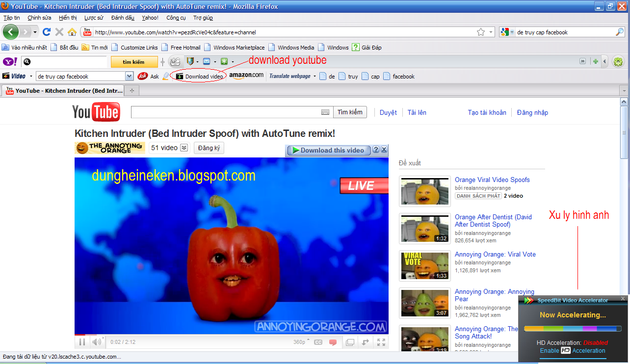Reload the page with the blue refresh icon

(47, 32)
